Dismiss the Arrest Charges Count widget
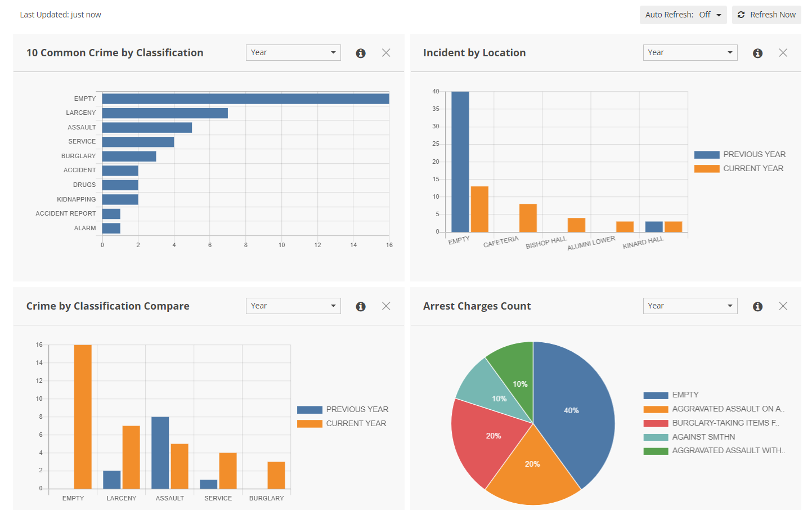The width and height of the screenshot is (812, 510). [783, 306]
